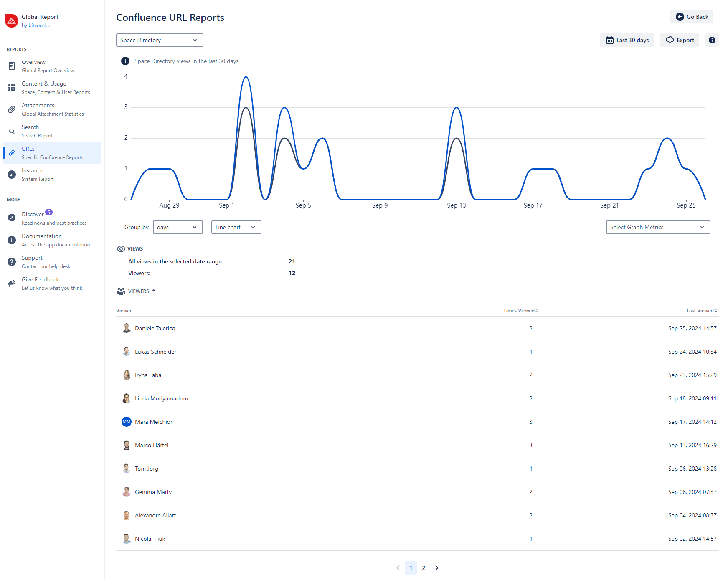Sort table by Times Viewed column

[x=520, y=311]
